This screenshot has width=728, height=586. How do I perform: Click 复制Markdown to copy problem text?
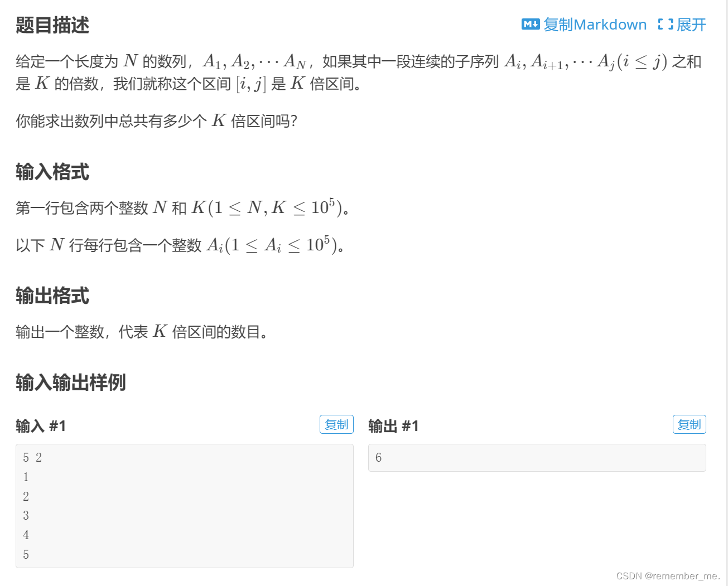[595, 24]
